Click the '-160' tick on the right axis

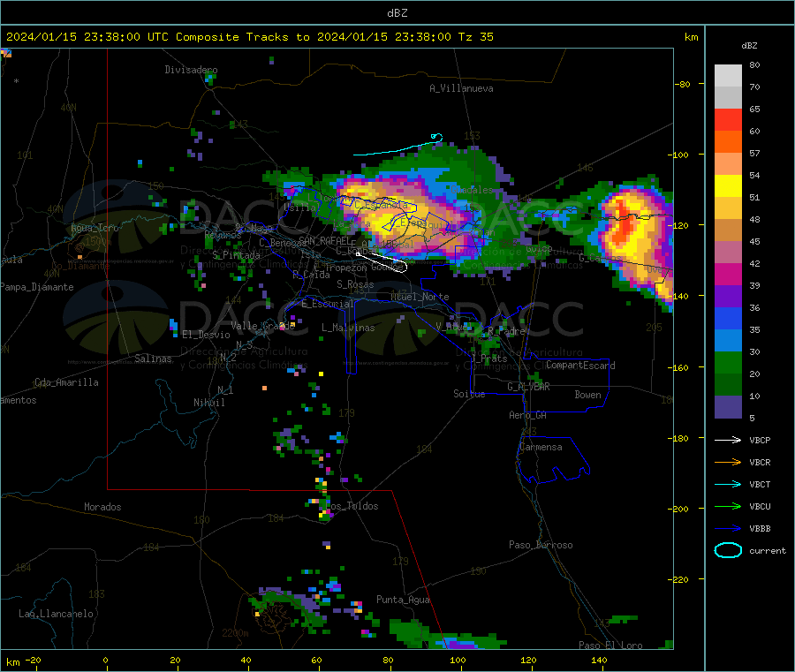pyautogui.click(x=679, y=367)
